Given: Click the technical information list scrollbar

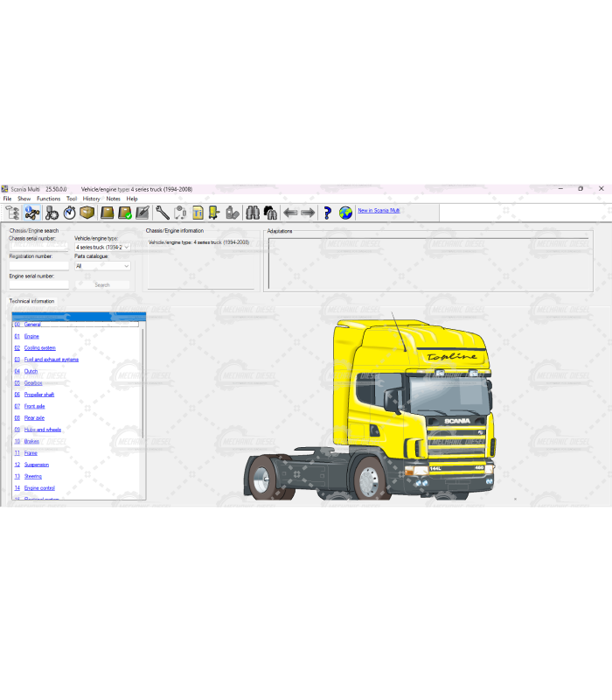Looking at the screenshot, I should (143, 394).
